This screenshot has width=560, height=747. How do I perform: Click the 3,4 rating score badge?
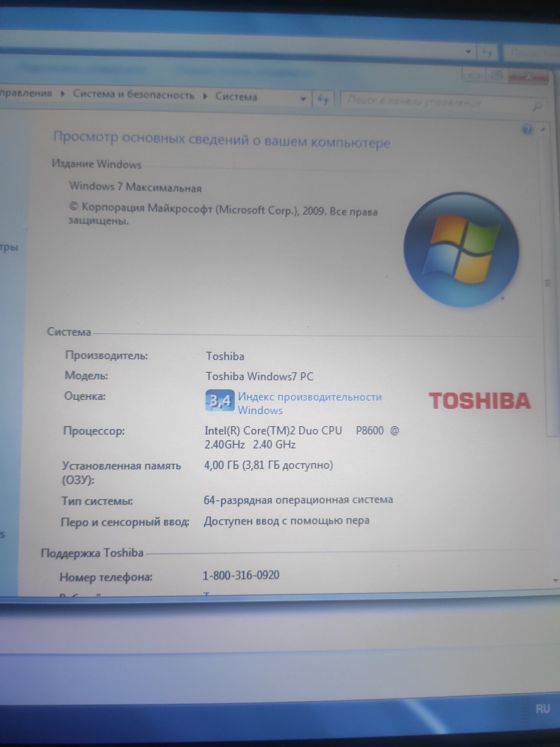point(220,400)
